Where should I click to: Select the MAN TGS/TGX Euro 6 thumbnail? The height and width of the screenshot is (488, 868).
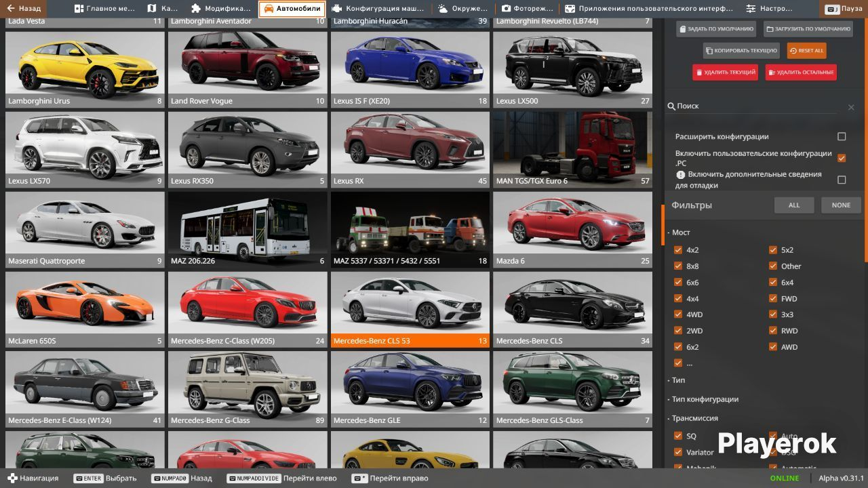[x=572, y=149]
